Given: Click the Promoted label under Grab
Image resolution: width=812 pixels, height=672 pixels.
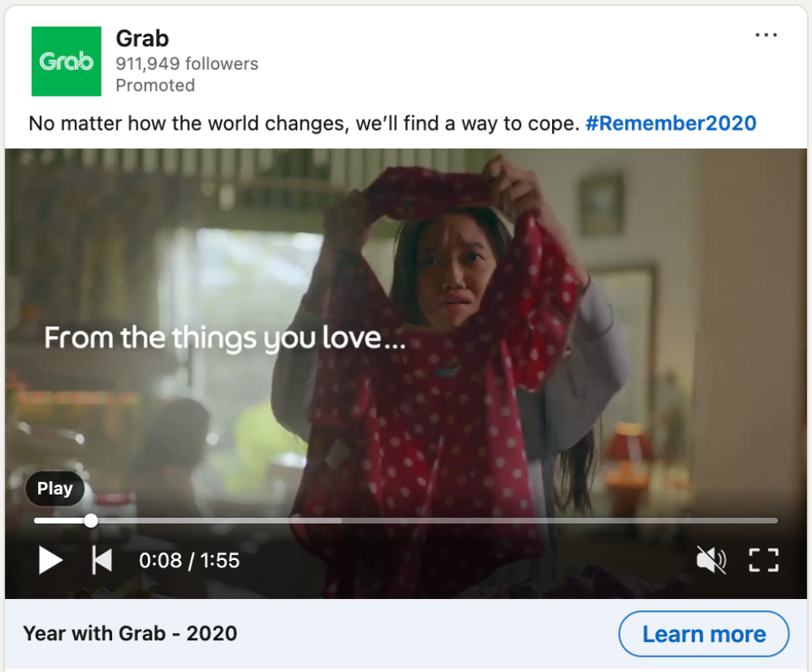Looking at the screenshot, I should coord(155,85).
